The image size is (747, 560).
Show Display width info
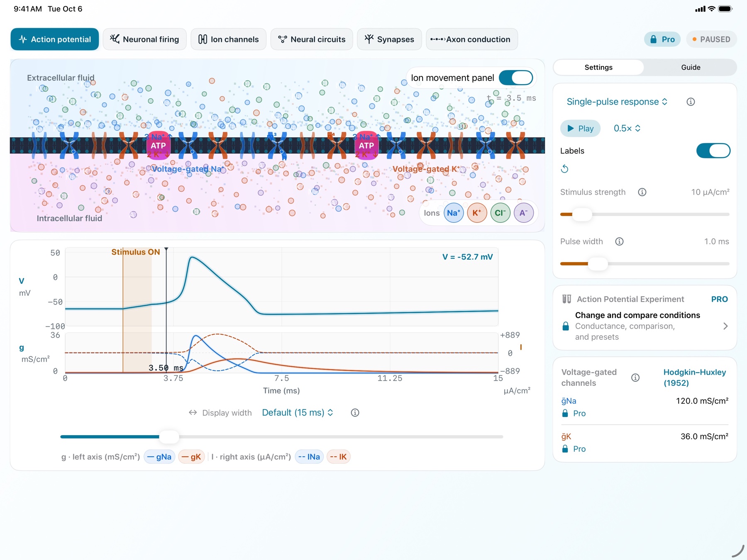coord(355,413)
